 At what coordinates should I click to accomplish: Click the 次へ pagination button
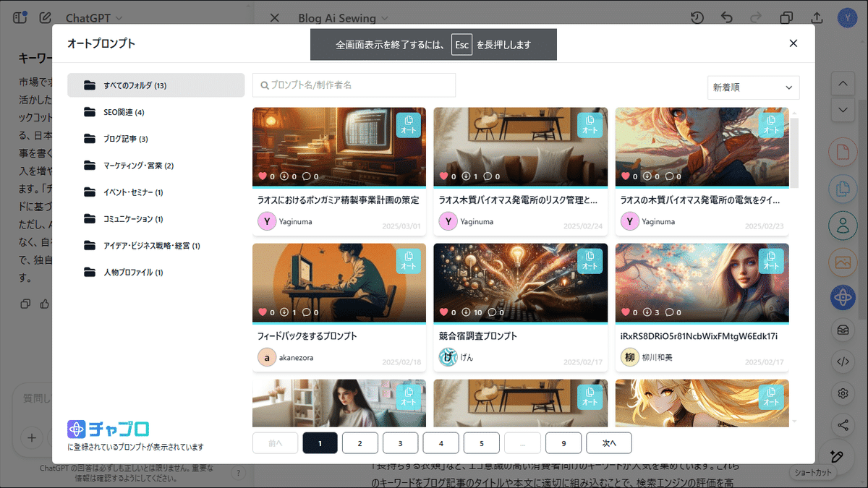[x=608, y=442]
